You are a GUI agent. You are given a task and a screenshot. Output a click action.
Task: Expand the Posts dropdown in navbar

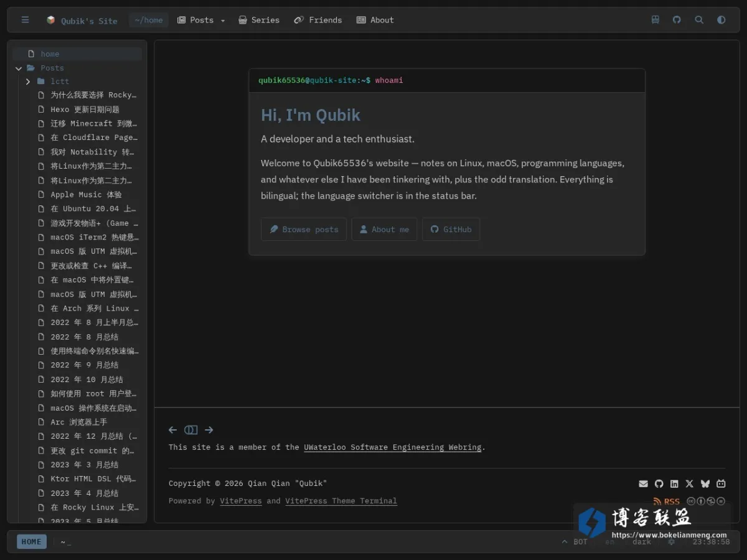click(201, 20)
